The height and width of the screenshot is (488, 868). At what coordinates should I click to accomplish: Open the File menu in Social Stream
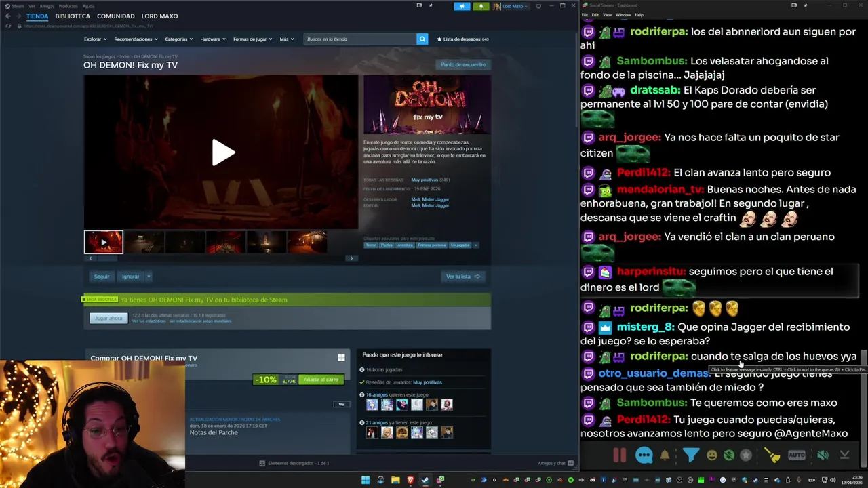click(x=585, y=14)
